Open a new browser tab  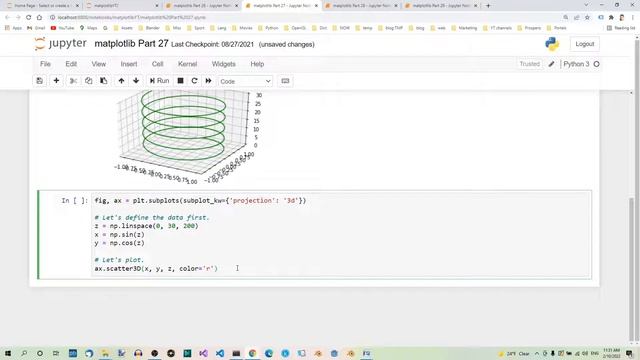(x=488, y=6)
